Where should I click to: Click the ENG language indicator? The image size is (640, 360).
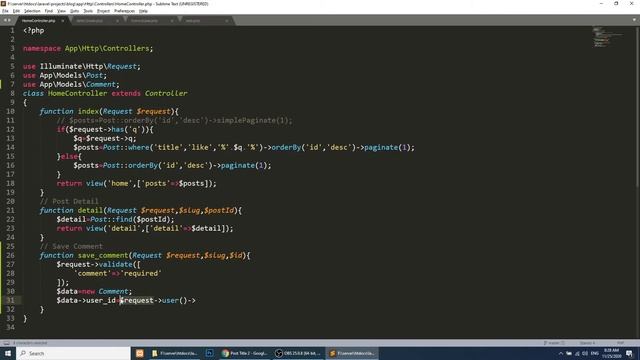(x=595, y=353)
